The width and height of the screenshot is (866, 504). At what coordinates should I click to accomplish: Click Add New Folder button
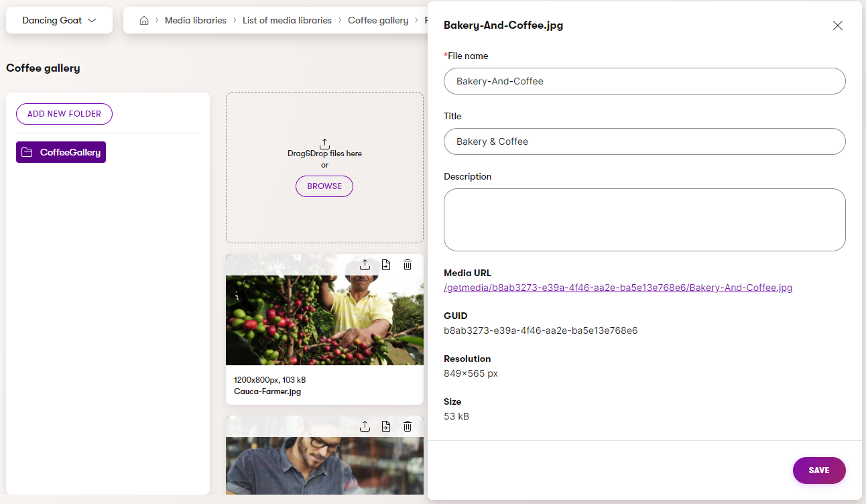tap(64, 114)
